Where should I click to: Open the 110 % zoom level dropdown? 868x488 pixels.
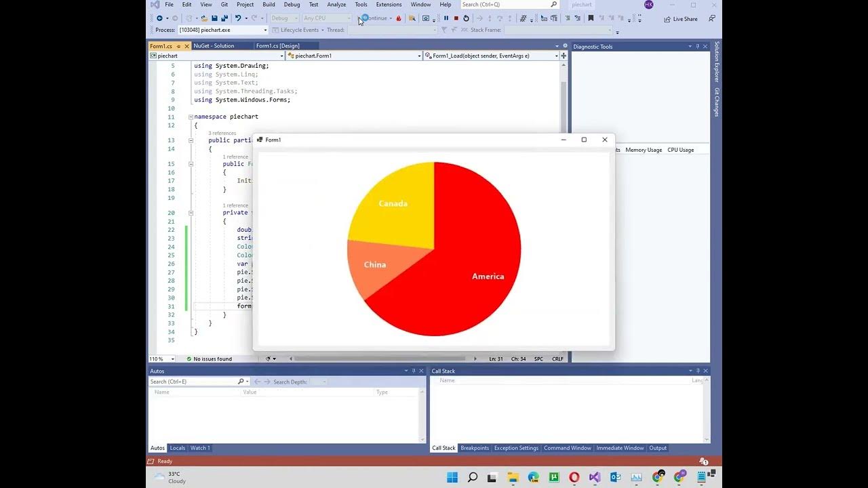161,359
